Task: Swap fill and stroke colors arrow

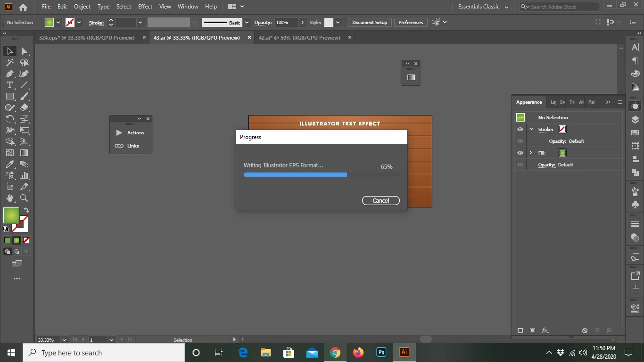Action: [x=26, y=210]
